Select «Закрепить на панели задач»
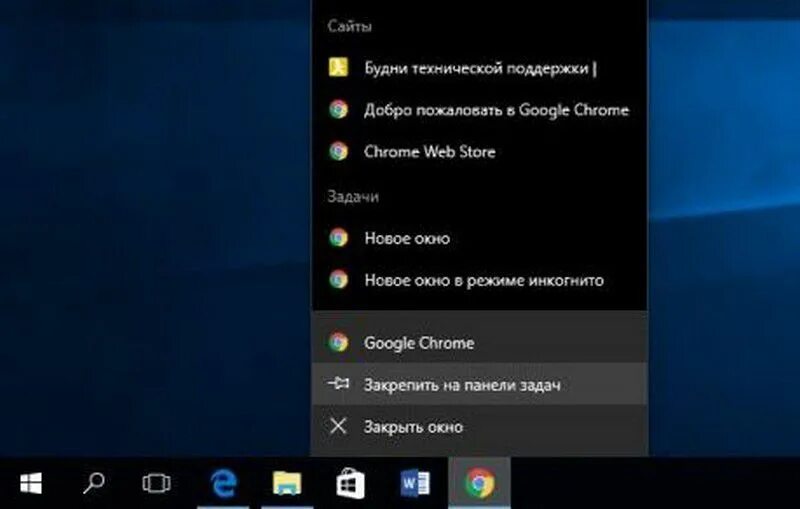 480,384
